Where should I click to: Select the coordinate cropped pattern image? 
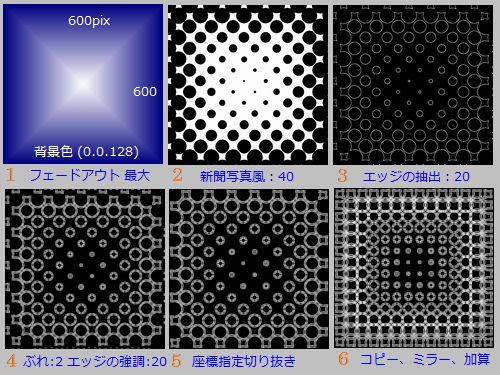click(249, 269)
